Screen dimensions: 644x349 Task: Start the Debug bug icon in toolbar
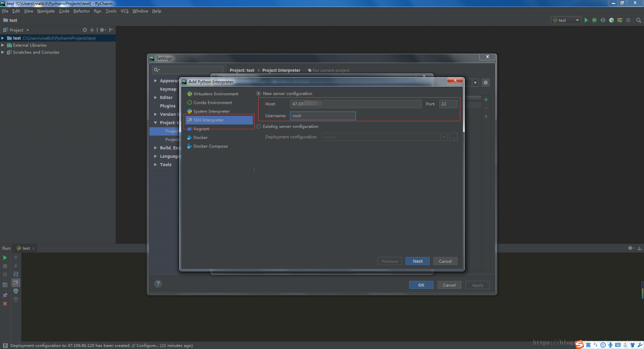(594, 20)
